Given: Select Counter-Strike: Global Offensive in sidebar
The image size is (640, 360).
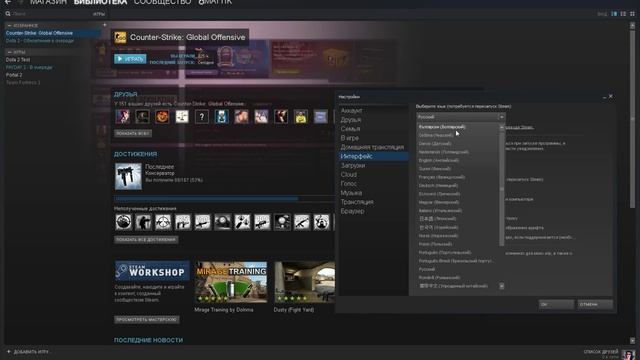Looking at the screenshot, I should coord(39,33).
